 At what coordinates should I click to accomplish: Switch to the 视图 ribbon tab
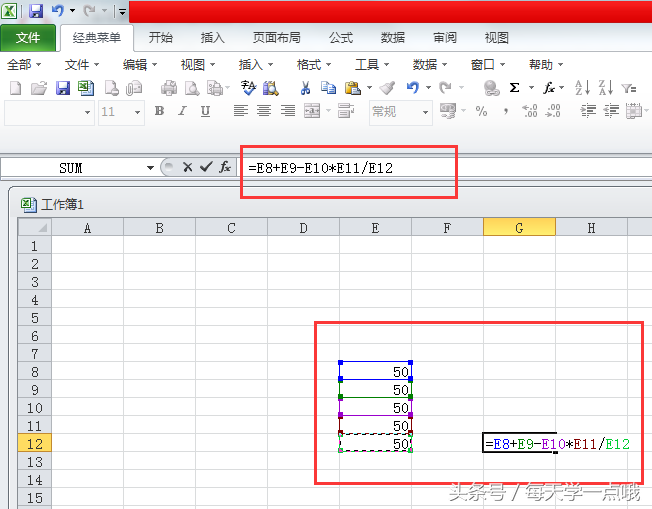coord(496,38)
